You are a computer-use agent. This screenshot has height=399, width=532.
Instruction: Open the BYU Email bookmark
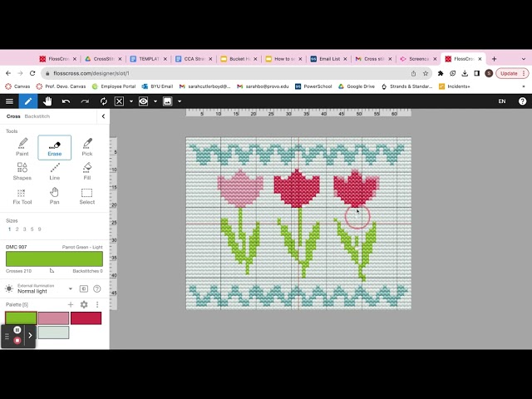[157, 86]
